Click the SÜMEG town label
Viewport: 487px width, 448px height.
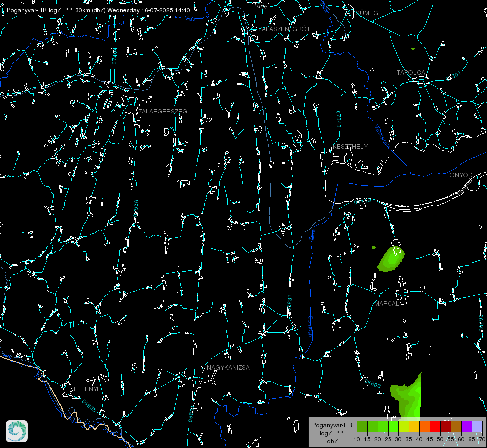pos(367,13)
